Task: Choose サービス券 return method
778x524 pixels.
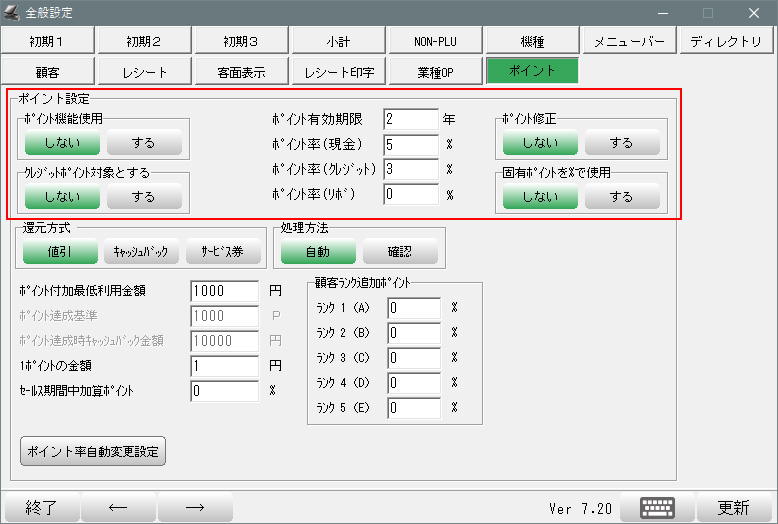Action: point(222,251)
